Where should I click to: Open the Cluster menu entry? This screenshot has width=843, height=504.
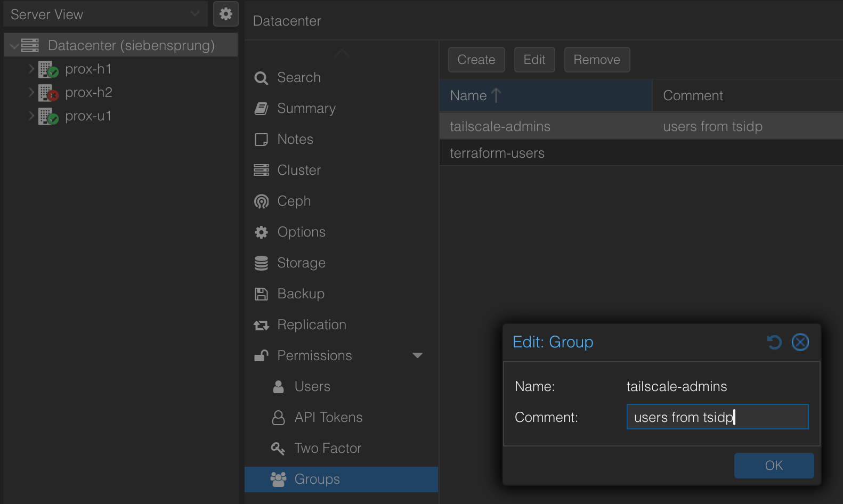pos(342,170)
